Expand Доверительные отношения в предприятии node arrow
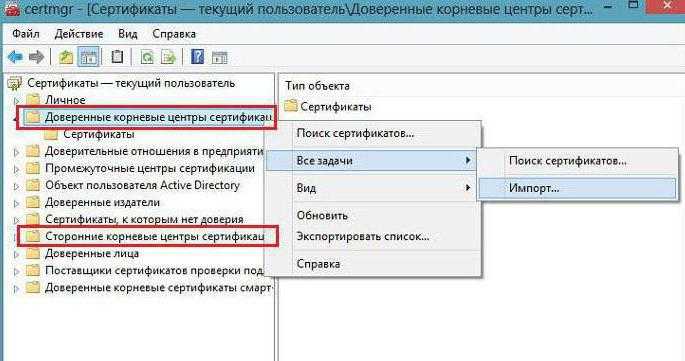 coord(17,152)
